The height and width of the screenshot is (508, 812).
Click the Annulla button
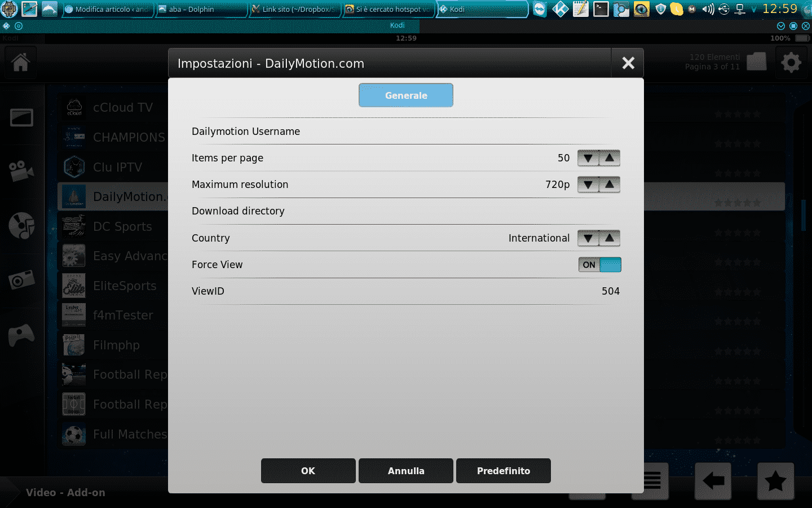[406, 471]
